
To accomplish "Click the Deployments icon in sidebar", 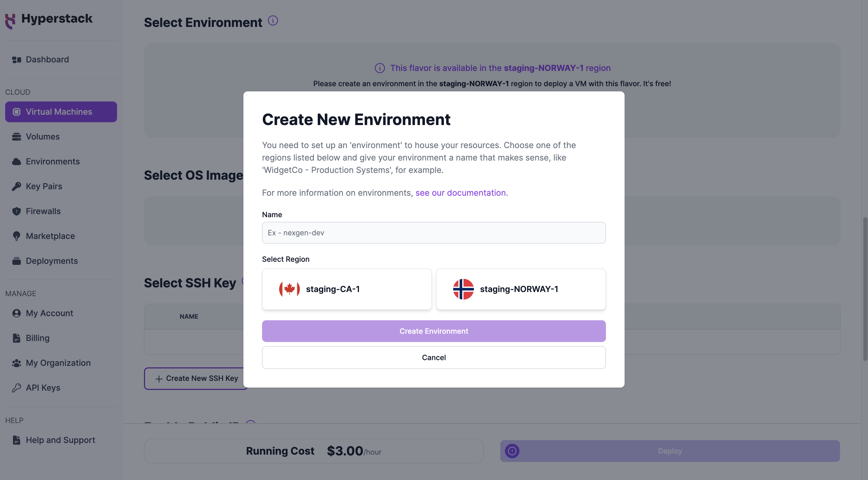I will [x=17, y=261].
